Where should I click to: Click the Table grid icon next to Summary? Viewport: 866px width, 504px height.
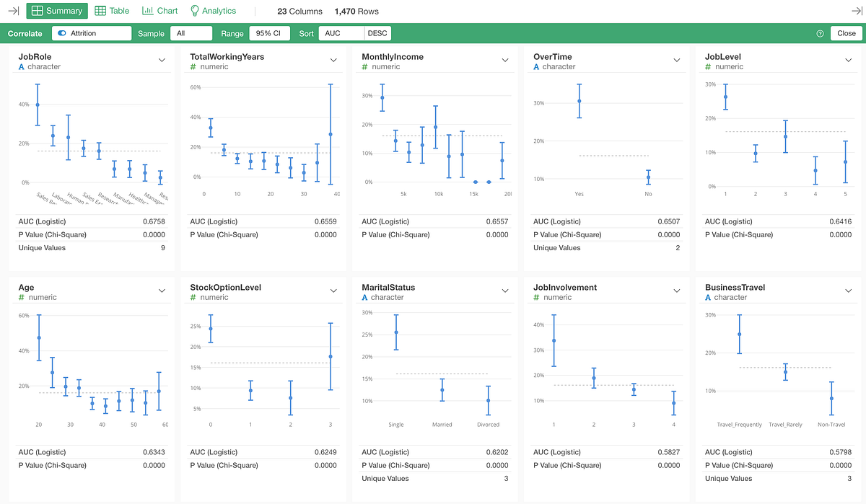coord(102,10)
